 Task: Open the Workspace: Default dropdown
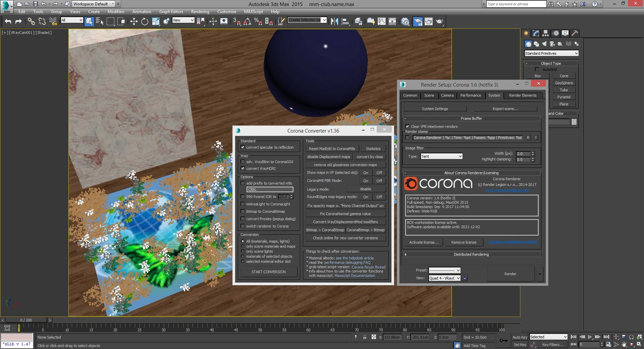pyautogui.click(x=94, y=4)
